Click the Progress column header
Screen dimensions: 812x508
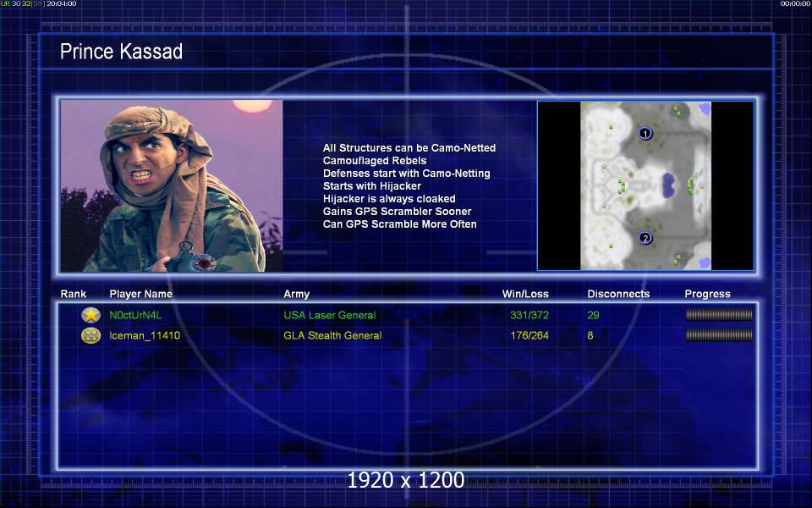pyautogui.click(x=707, y=294)
